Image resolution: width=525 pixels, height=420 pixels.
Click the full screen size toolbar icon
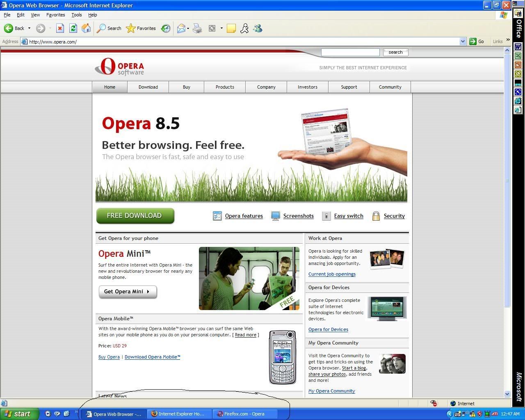(212, 28)
